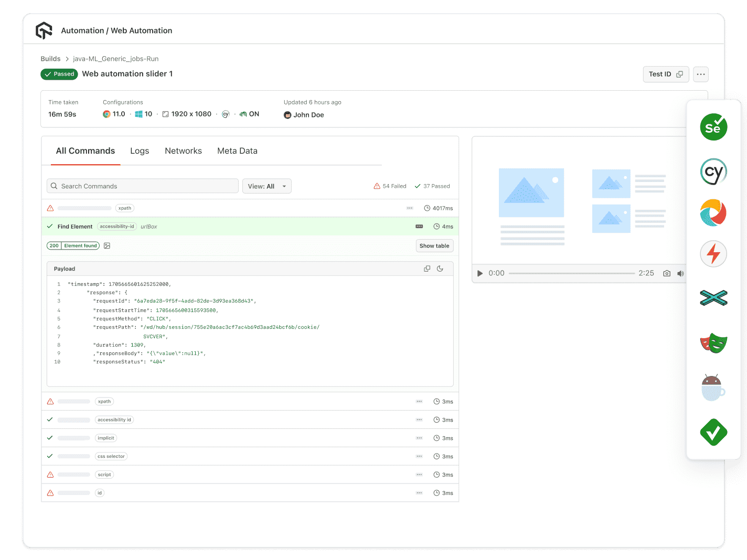The image size is (747, 560).
Task: Mute the video player audio
Action: click(x=680, y=274)
